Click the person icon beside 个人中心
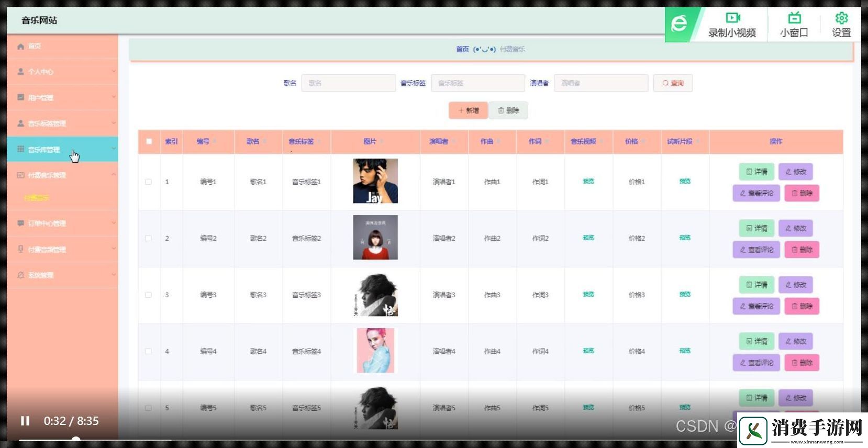 tap(20, 72)
